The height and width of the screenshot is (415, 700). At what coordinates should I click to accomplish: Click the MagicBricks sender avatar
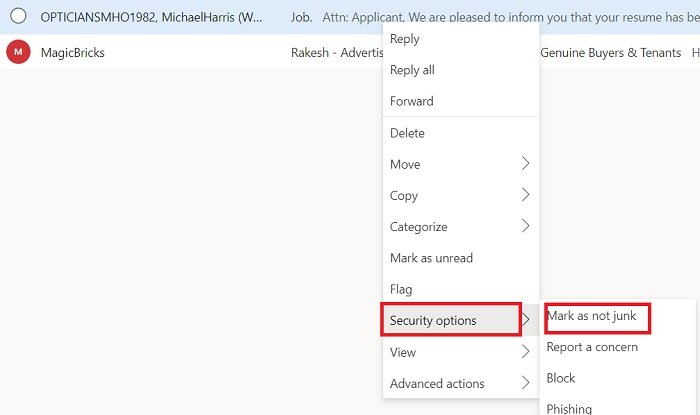[x=18, y=52]
